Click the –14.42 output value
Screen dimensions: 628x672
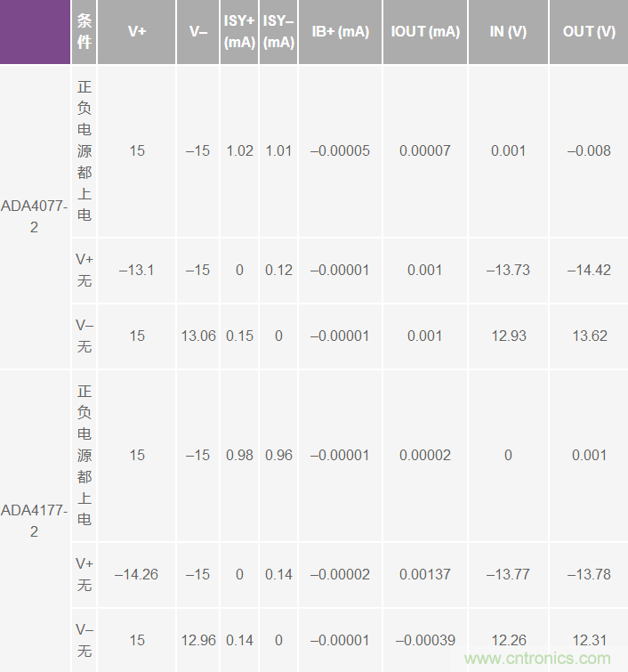pyautogui.click(x=589, y=270)
